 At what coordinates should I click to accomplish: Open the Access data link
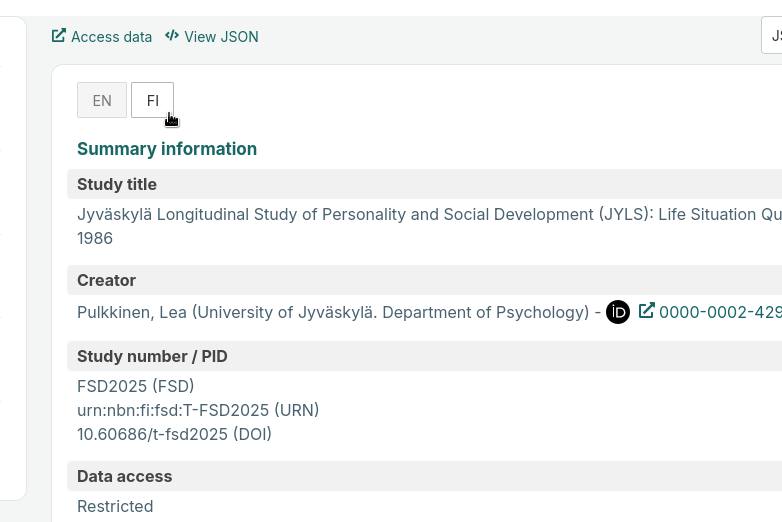(x=102, y=36)
